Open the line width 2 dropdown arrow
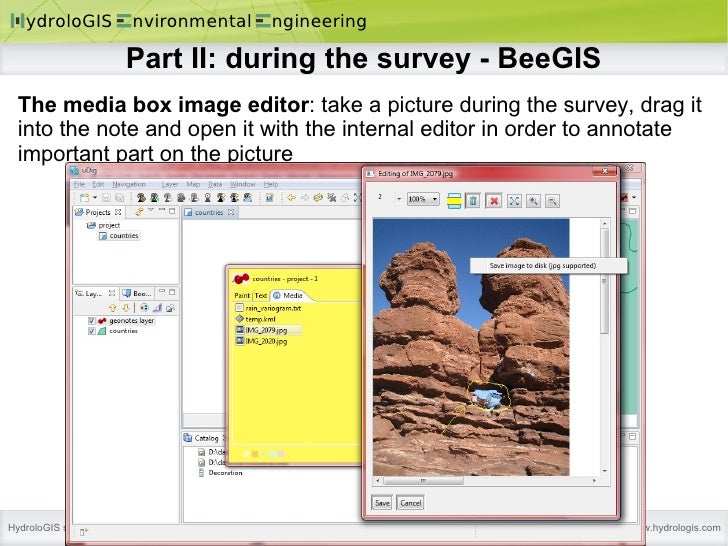The width and height of the screenshot is (728, 546). point(399,199)
